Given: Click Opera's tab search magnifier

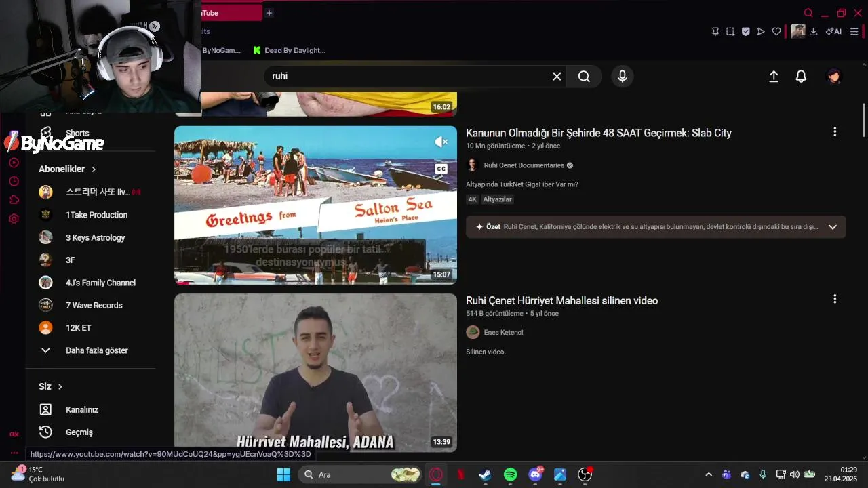Looking at the screenshot, I should click(808, 13).
